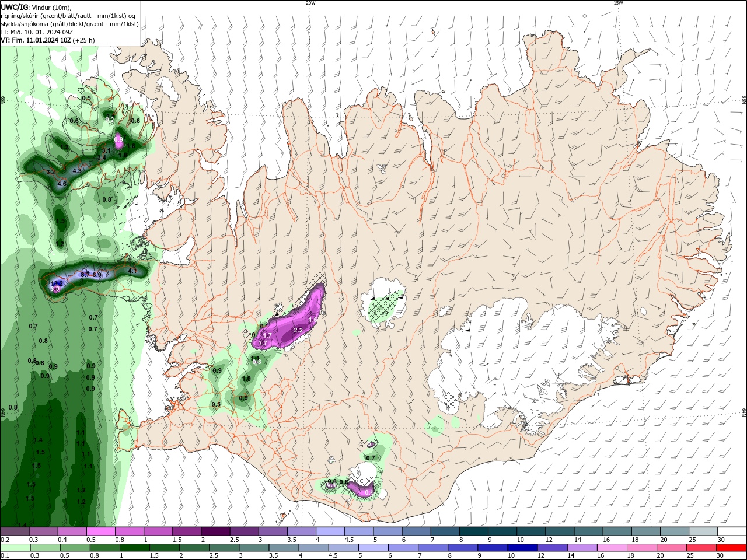Click the label 0.2 under the upper legend row

point(5,540)
